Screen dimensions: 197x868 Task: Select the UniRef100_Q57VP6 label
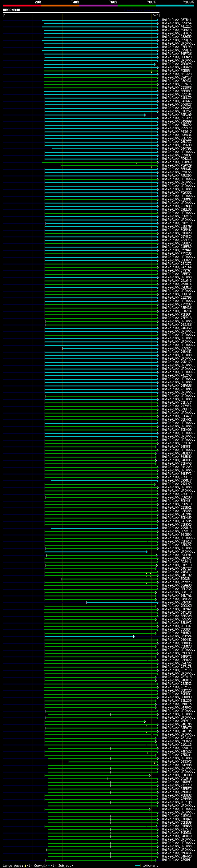(177, 582)
